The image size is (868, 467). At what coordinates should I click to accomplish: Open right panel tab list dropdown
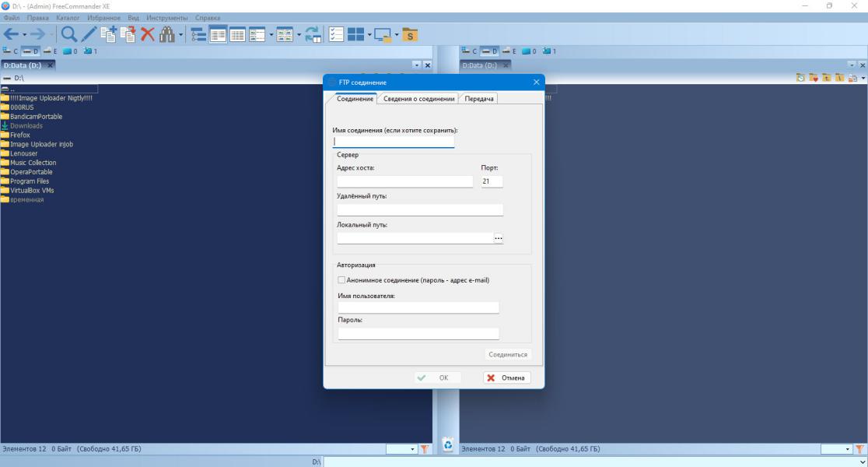tap(852, 65)
